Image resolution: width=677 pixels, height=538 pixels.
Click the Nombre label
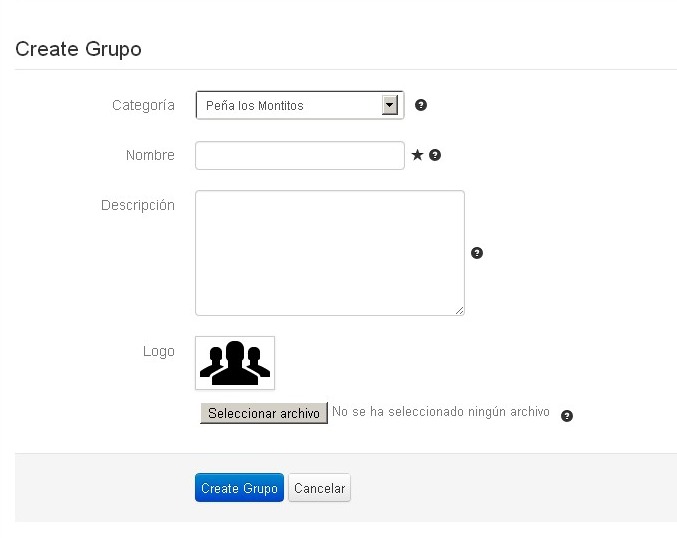click(x=150, y=155)
